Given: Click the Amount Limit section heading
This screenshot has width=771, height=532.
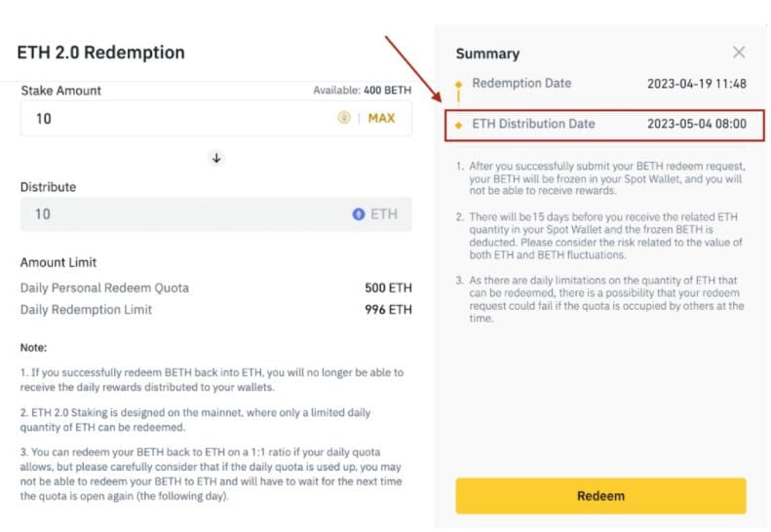Looking at the screenshot, I should tap(58, 263).
